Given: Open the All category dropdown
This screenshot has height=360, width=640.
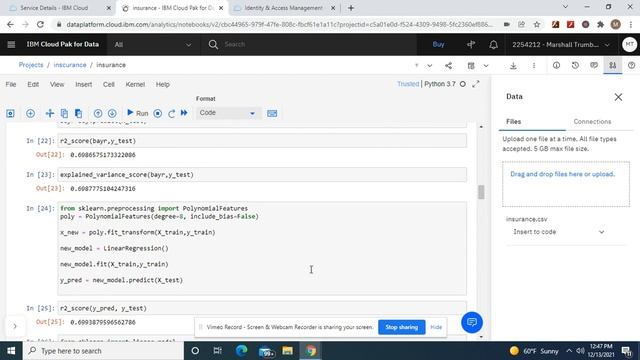Looking at the screenshot, I should [152, 44].
